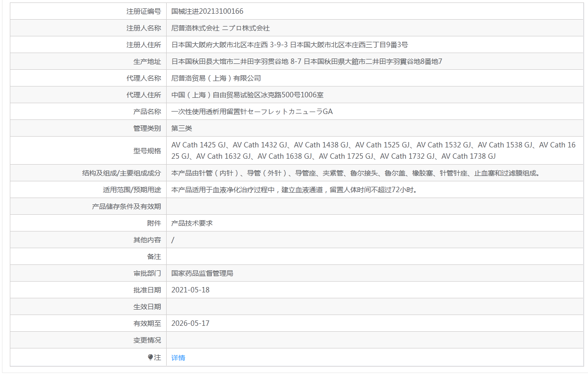Click the 有效期至 label

coord(147,323)
